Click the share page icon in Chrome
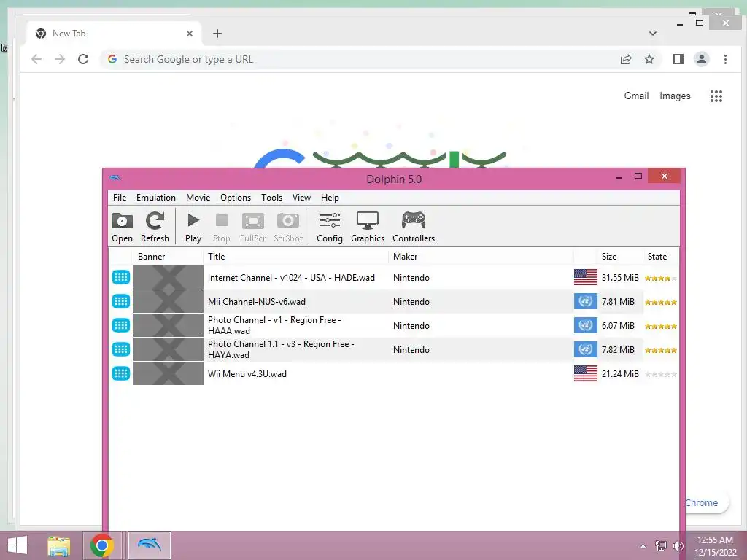Viewport: 747px width, 560px height. click(625, 59)
